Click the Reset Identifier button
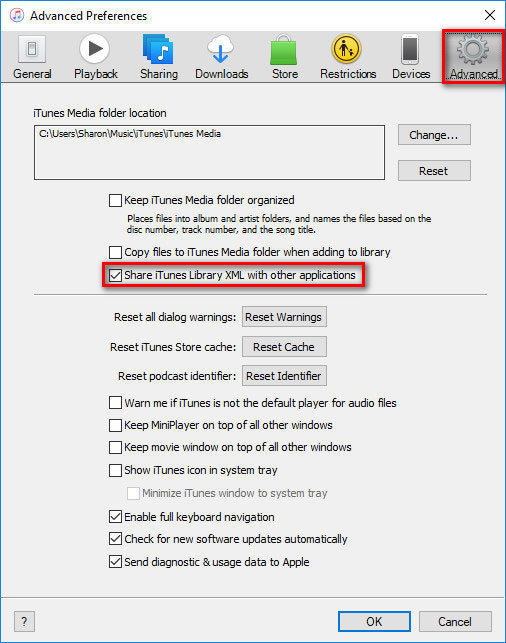 click(284, 376)
